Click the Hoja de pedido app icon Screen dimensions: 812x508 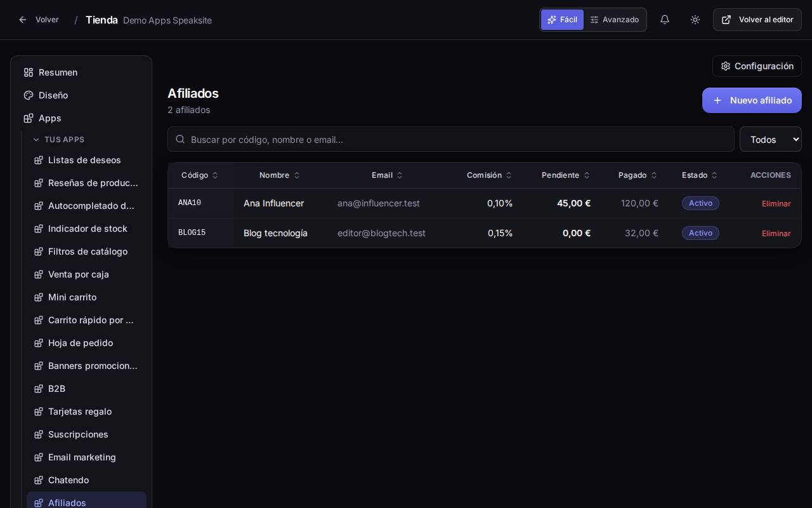click(38, 343)
